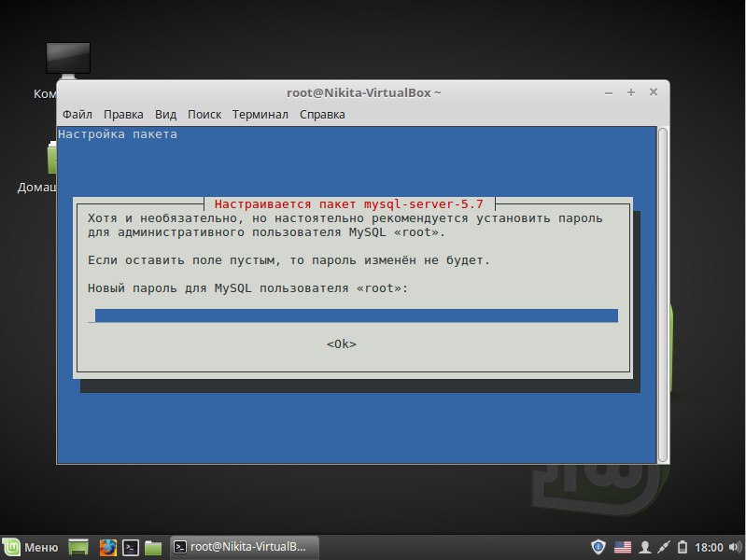Launch terminal from the panel launcher
The image size is (746, 560).
click(x=131, y=547)
